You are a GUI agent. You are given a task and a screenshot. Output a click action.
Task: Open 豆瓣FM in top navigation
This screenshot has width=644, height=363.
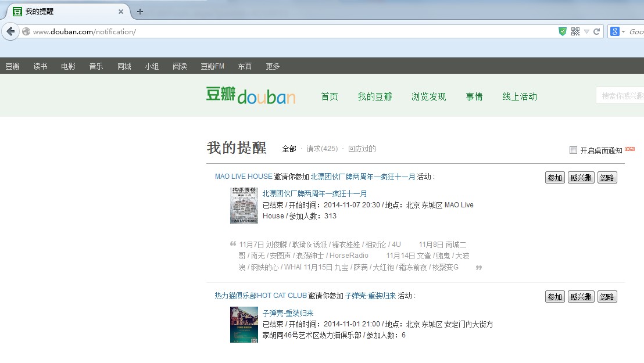pyautogui.click(x=212, y=66)
